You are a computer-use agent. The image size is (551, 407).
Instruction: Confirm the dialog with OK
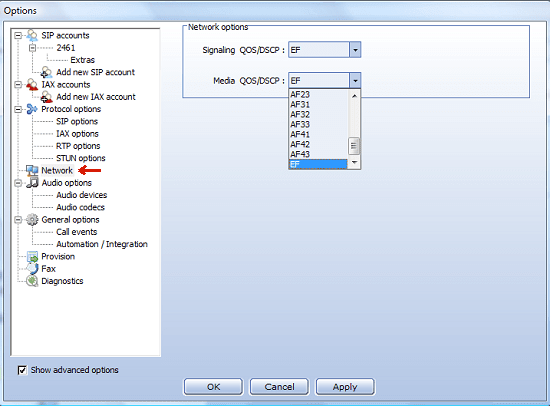(x=213, y=387)
